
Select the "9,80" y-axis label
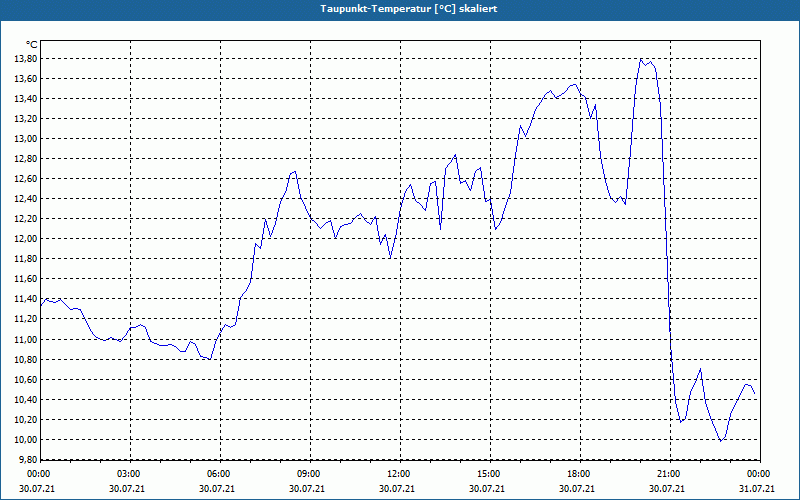(x=28, y=460)
